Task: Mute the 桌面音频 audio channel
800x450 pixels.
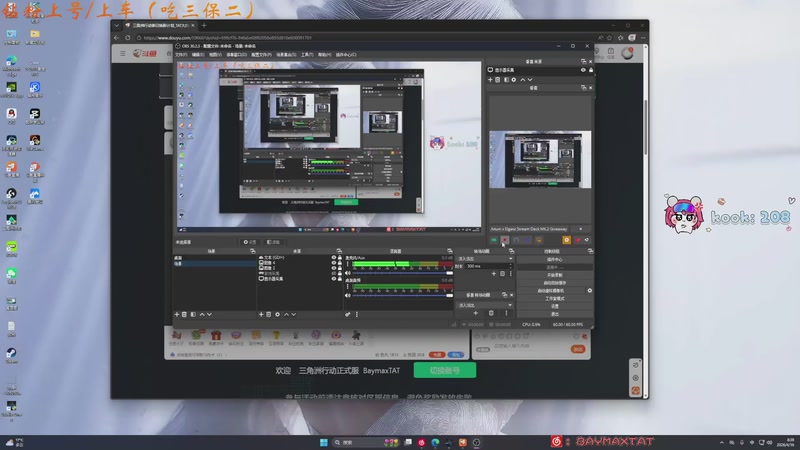Action: (x=348, y=295)
